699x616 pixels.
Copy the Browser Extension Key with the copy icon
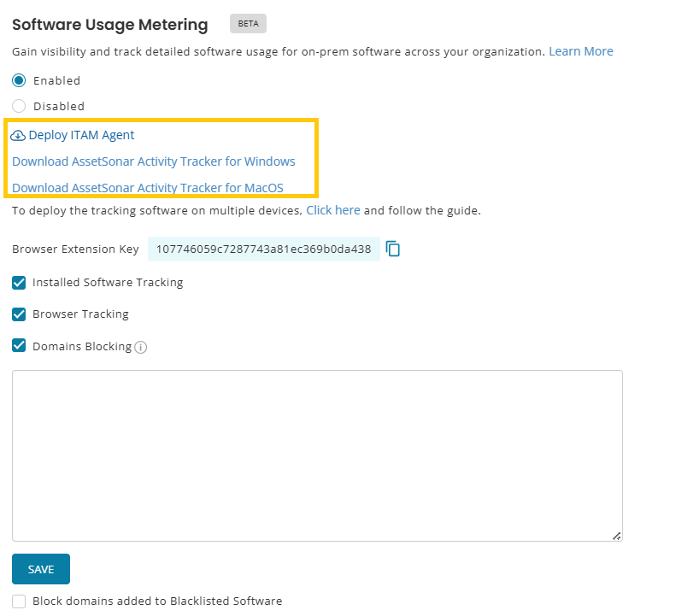click(x=393, y=249)
